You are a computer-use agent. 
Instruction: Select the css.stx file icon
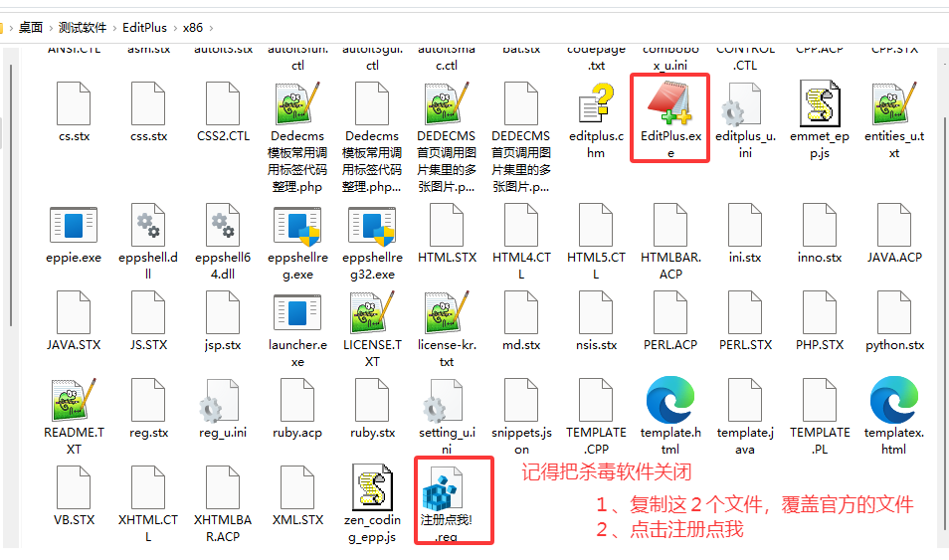coord(148,104)
